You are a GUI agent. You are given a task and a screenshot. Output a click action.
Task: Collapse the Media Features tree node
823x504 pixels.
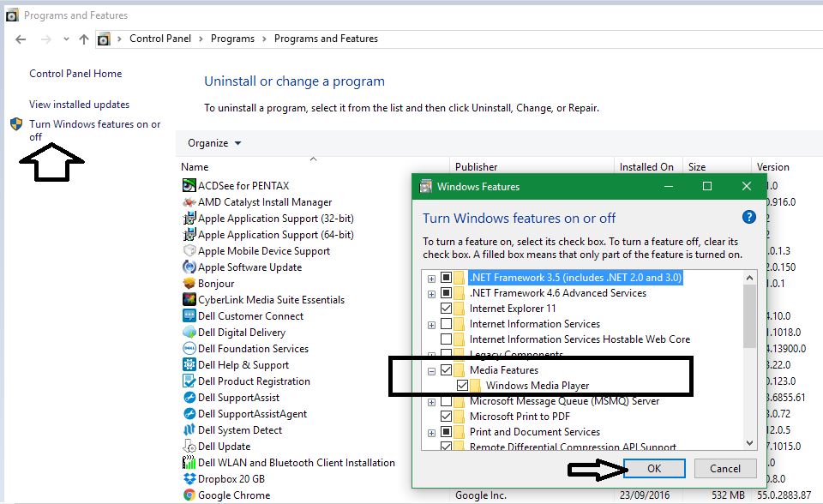point(431,372)
